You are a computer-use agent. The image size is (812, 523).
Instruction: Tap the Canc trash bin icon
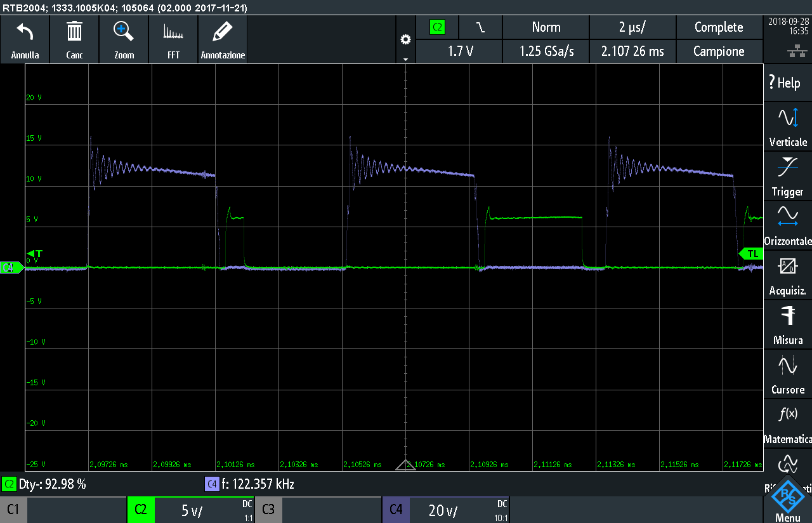(x=74, y=31)
